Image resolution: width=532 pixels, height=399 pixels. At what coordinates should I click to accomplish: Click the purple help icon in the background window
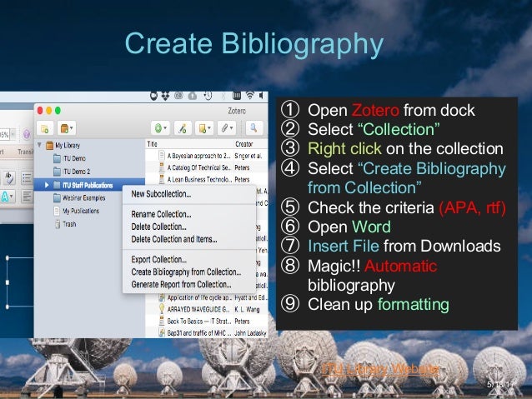[x=27, y=134]
